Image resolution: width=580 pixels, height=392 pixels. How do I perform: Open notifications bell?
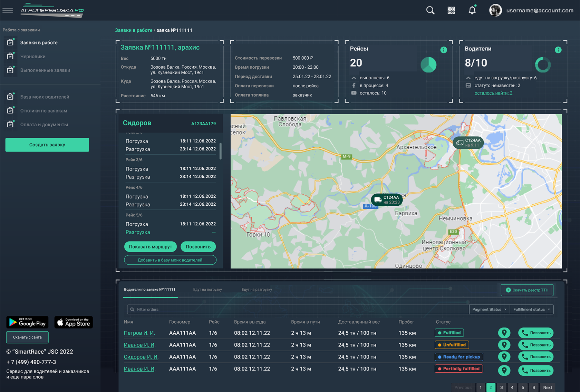click(472, 10)
